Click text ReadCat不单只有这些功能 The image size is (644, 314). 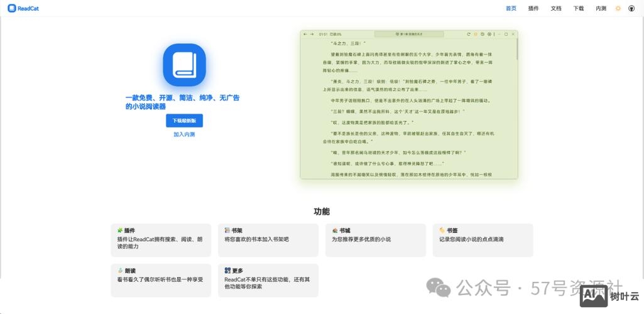pyautogui.click(x=258, y=279)
